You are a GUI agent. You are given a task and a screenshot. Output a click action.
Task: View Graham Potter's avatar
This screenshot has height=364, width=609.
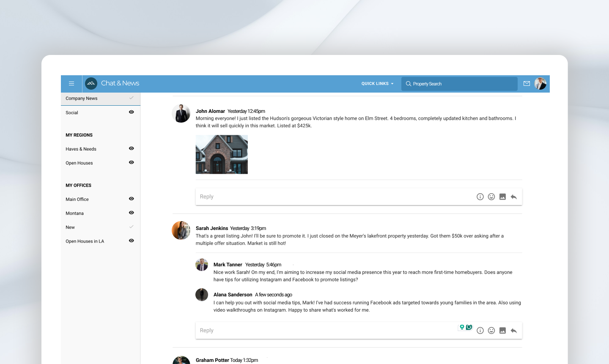click(181, 360)
